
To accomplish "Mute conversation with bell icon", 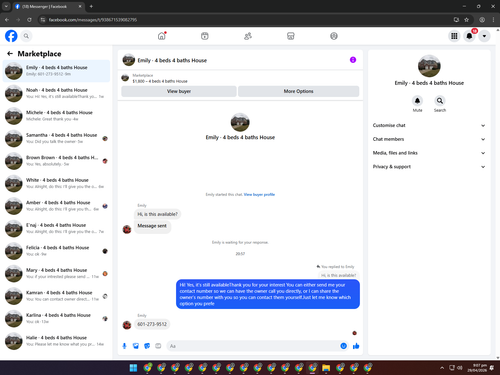I will point(417,100).
